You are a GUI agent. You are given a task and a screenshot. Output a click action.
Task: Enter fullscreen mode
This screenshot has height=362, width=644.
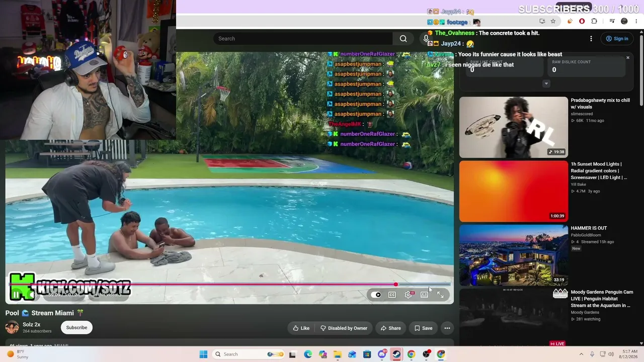tap(440, 295)
